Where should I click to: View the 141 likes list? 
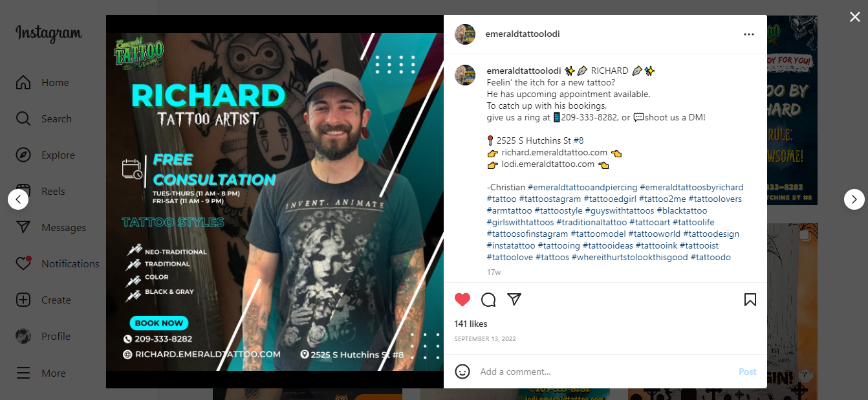pyautogui.click(x=471, y=324)
